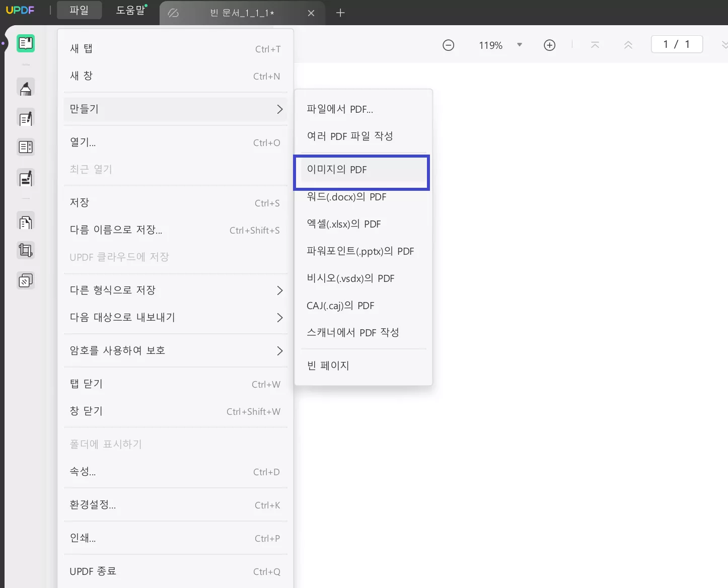
Task: Click the 1 / 1 page number field
Action: pos(677,44)
